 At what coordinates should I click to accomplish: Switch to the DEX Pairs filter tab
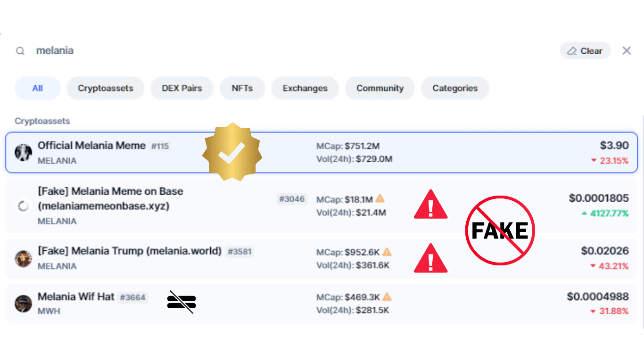[182, 88]
